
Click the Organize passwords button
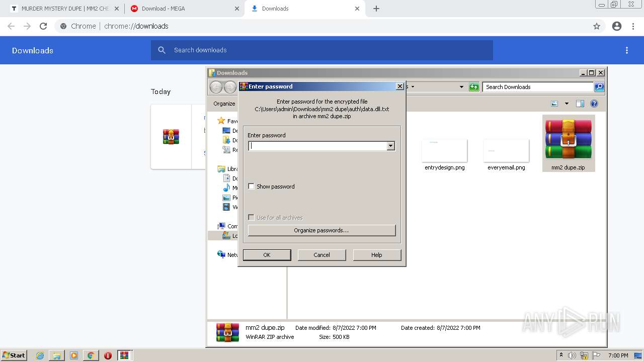click(321, 230)
